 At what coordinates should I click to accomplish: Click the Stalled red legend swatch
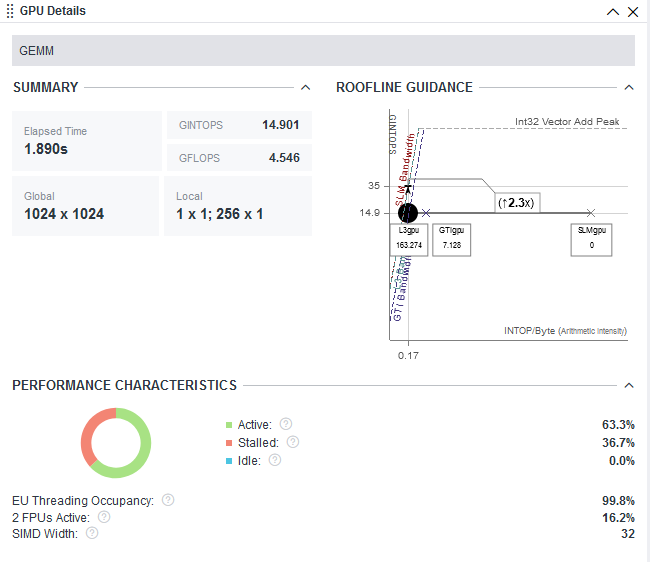(x=229, y=443)
